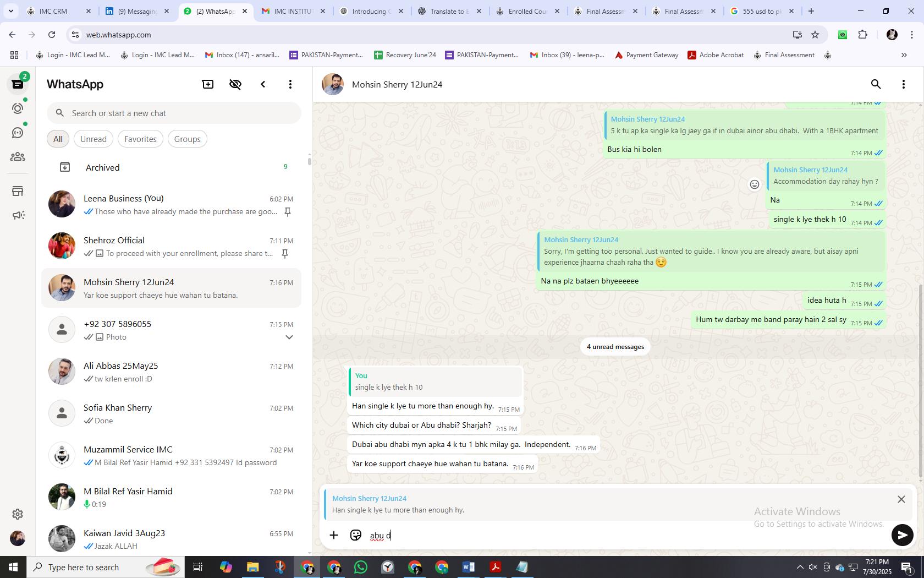Open Ali Abbas 25May25 chat

172,372
